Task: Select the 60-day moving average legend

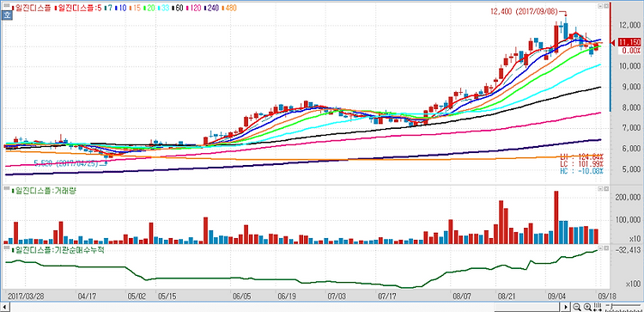Action: 178,8
